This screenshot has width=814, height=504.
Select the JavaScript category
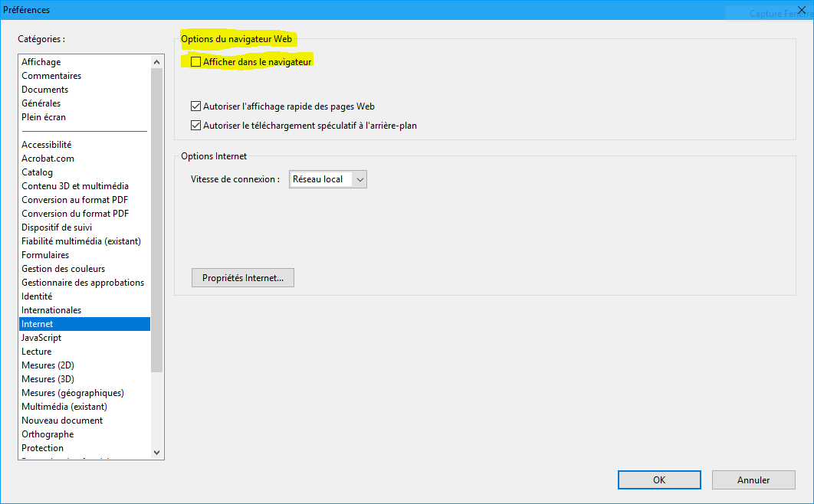pos(41,338)
